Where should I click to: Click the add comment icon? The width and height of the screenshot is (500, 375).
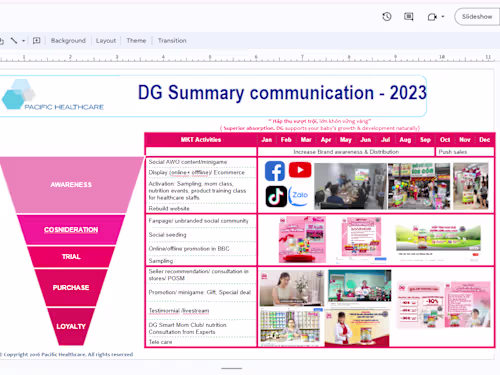click(36, 41)
